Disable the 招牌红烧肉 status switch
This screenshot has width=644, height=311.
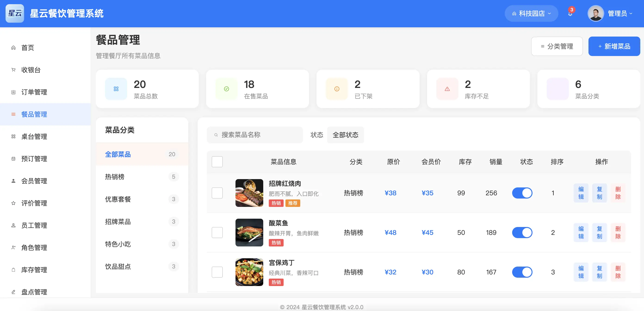tap(522, 193)
